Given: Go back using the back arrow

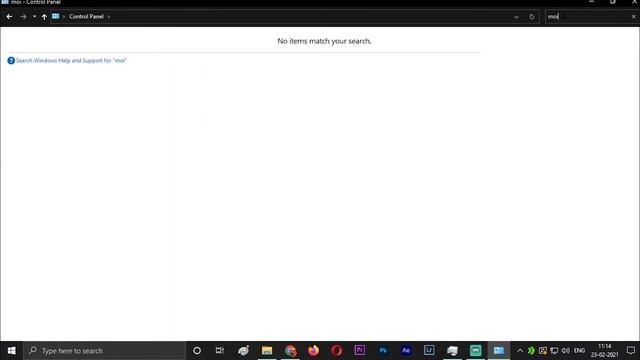Looking at the screenshot, I should point(9,17).
